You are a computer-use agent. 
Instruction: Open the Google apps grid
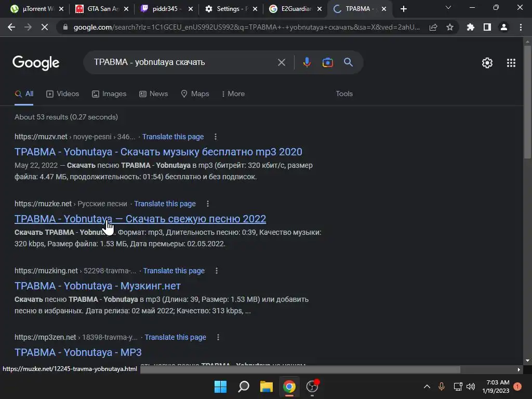tap(511, 63)
